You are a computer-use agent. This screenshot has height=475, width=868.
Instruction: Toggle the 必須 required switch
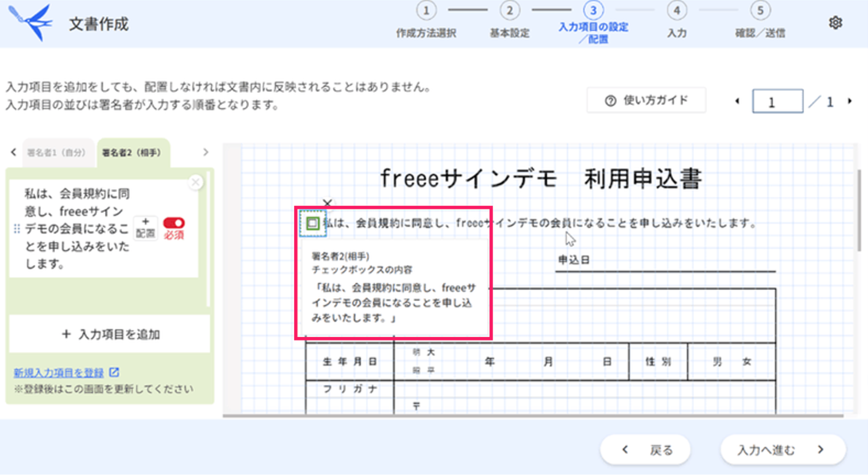174,223
